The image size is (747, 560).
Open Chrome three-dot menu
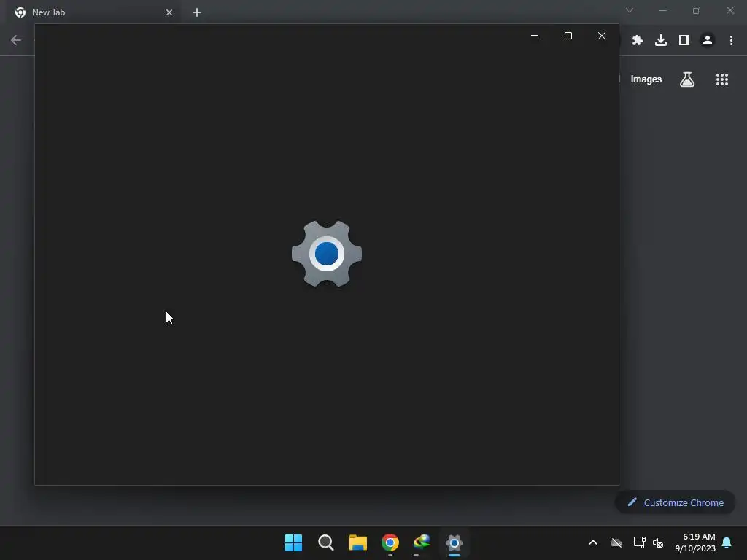point(731,41)
